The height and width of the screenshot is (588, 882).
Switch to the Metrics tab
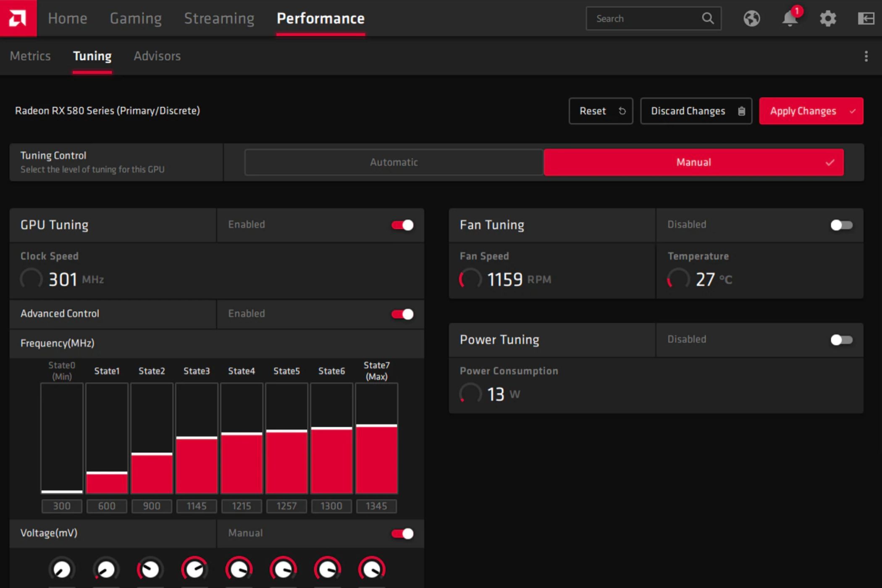30,56
